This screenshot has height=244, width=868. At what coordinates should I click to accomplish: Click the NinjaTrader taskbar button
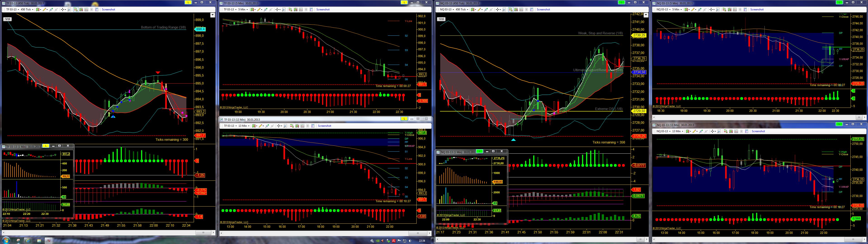pos(49,241)
